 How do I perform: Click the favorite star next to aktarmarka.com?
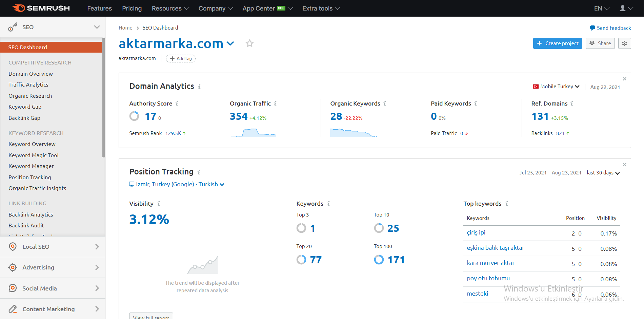click(x=249, y=43)
